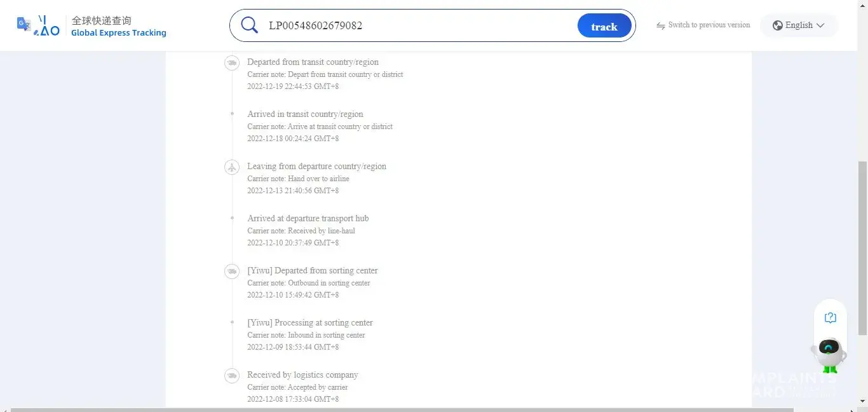The image size is (868, 412).
Task: Click timestamp 2022-12-08 17:33:04 GMT+8
Action: click(293, 399)
